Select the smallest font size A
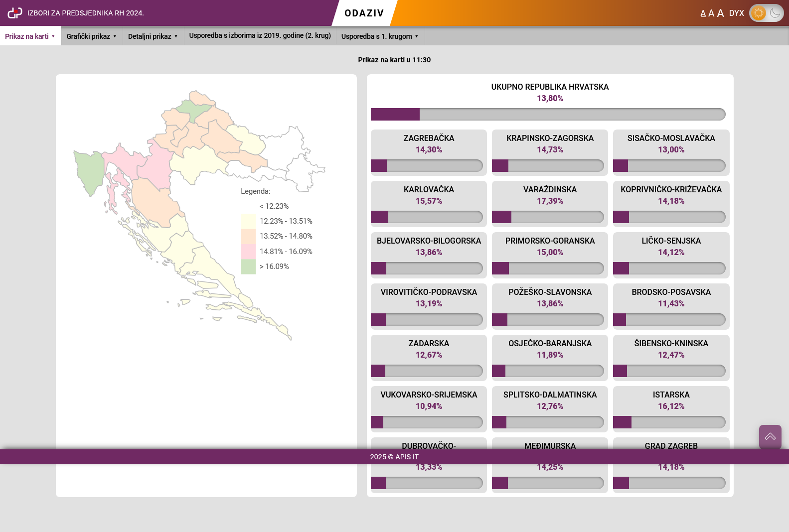The image size is (789, 532). [x=703, y=13]
